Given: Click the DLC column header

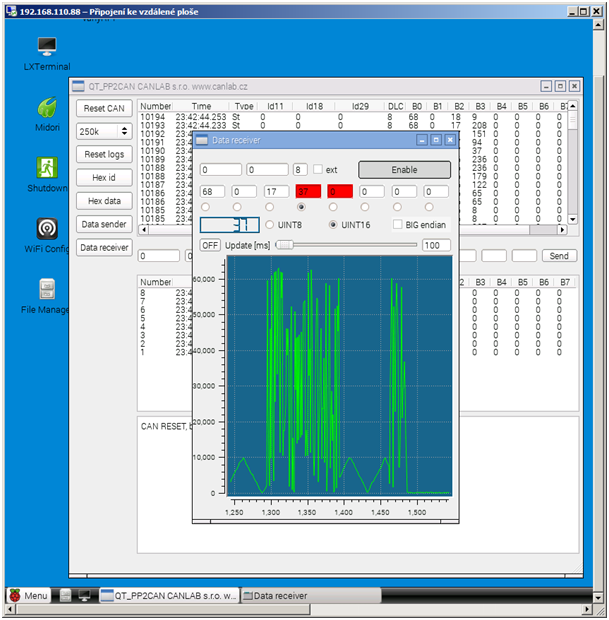Looking at the screenshot, I should click(395, 106).
